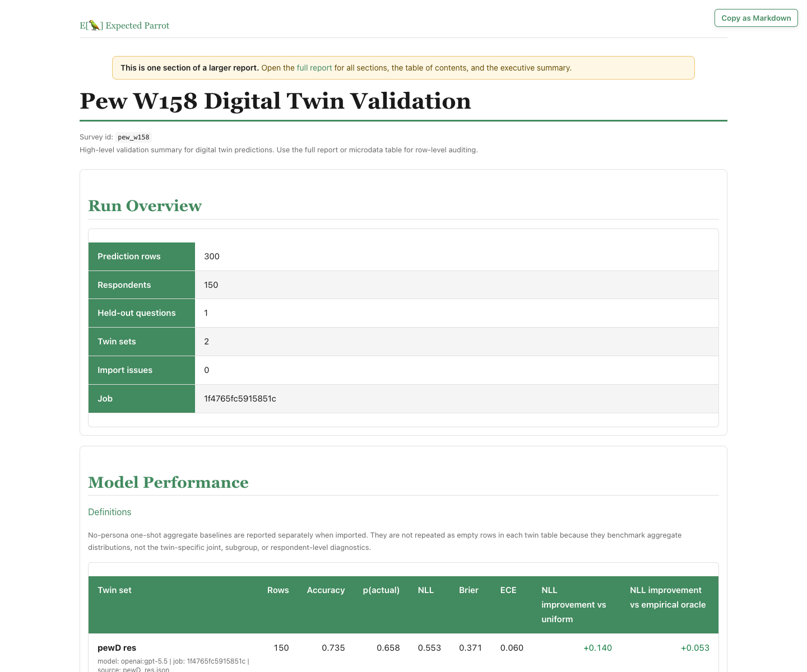Select the p(actual) value 0.658
Screen dimensions: 807x672
pos(388,648)
